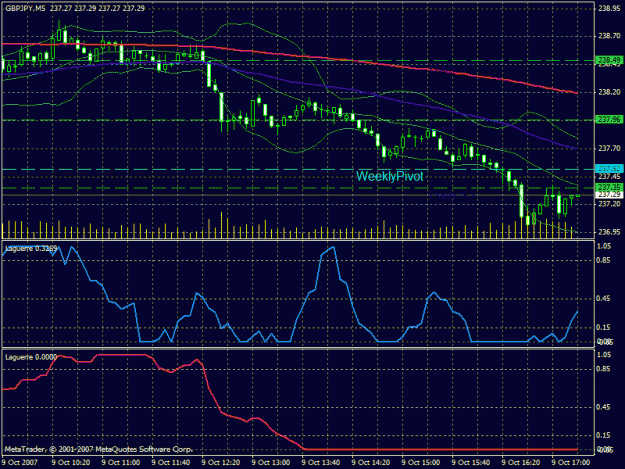625x469 pixels.
Task: Click 0.45 on the blue Laguerre pane scale
Action: pyautogui.click(x=604, y=298)
